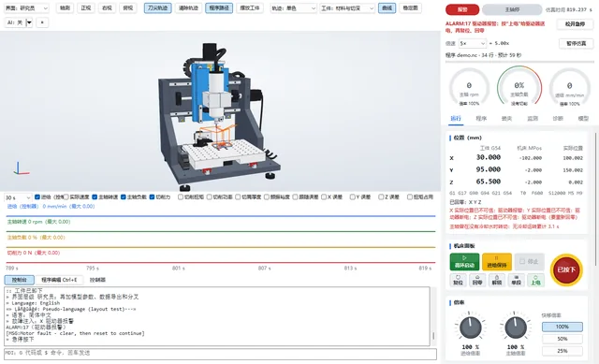The width and height of the screenshot is (599, 364).
Task: Switch to the 运行 run tab
Action: [x=456, y=119]
